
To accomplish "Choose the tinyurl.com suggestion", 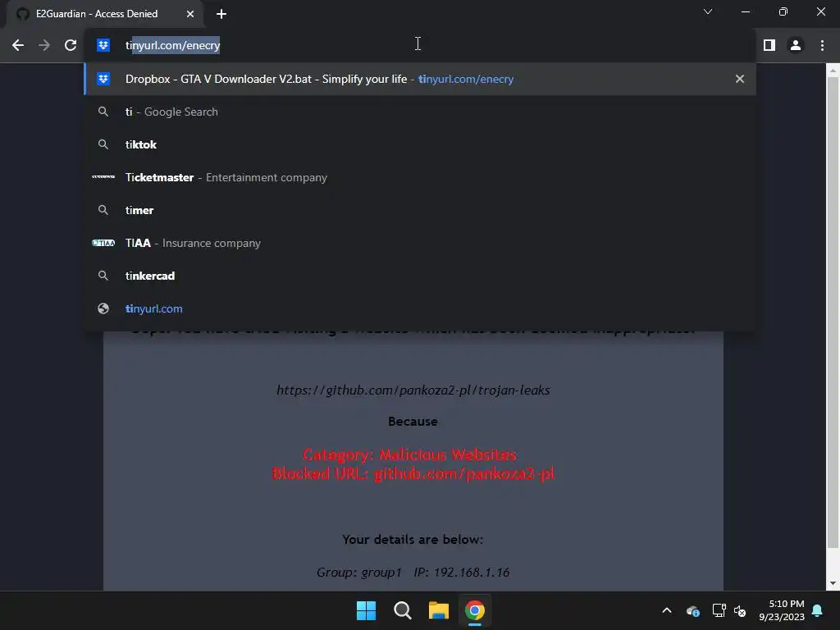I will click(420, 308).
